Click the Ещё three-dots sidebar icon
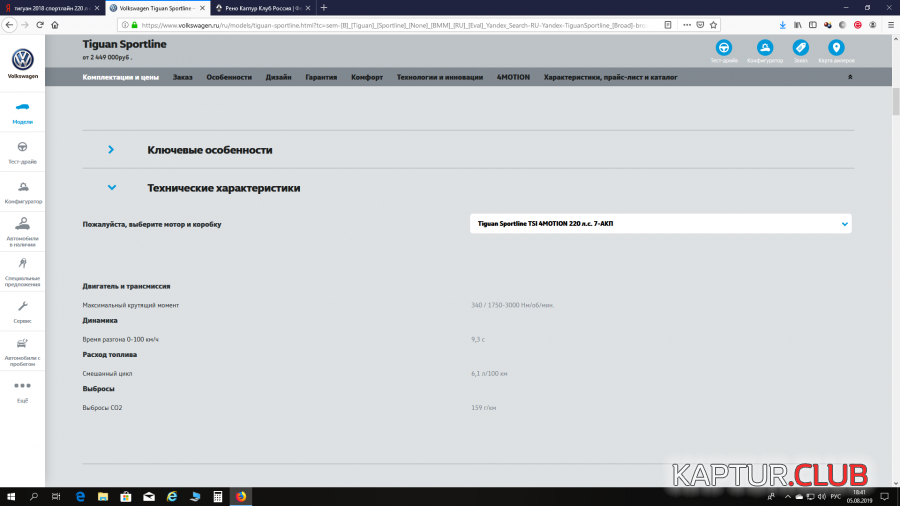This screenshot has width=900, height=506. 22,386
